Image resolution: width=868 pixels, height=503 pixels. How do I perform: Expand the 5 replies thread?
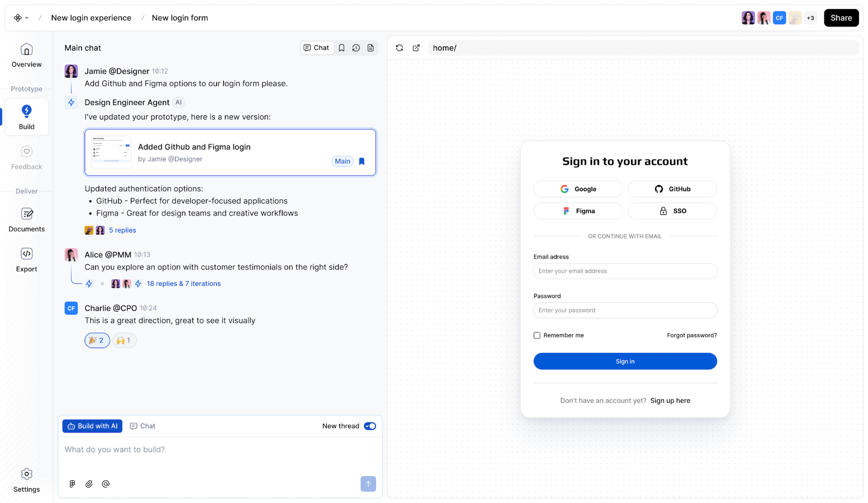pos(122,230)
